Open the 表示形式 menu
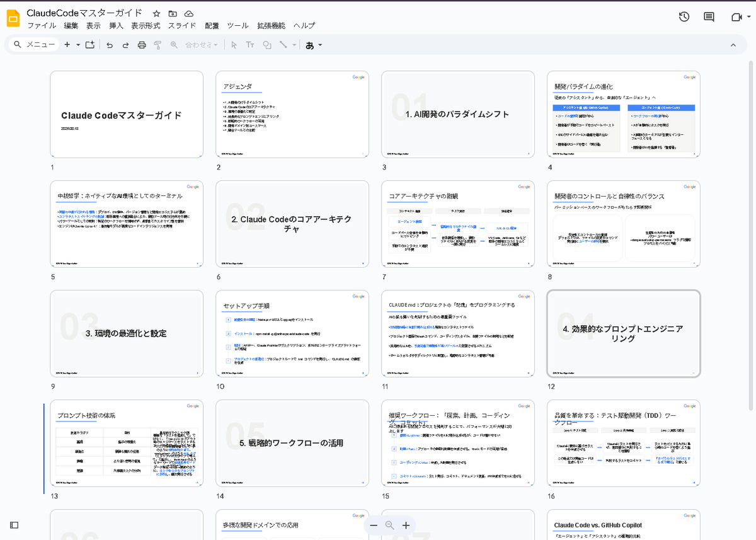This screenshot has width=756, height=540. click(146, 26)
